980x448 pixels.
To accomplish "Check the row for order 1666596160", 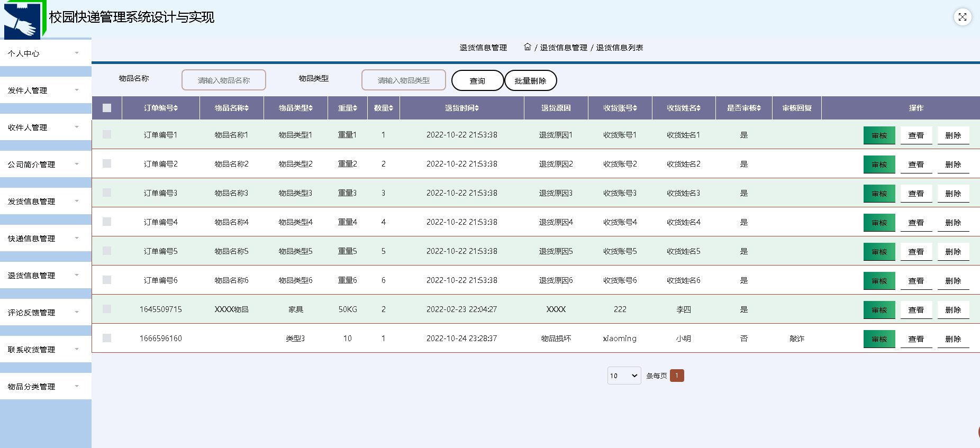I will 107,338.
